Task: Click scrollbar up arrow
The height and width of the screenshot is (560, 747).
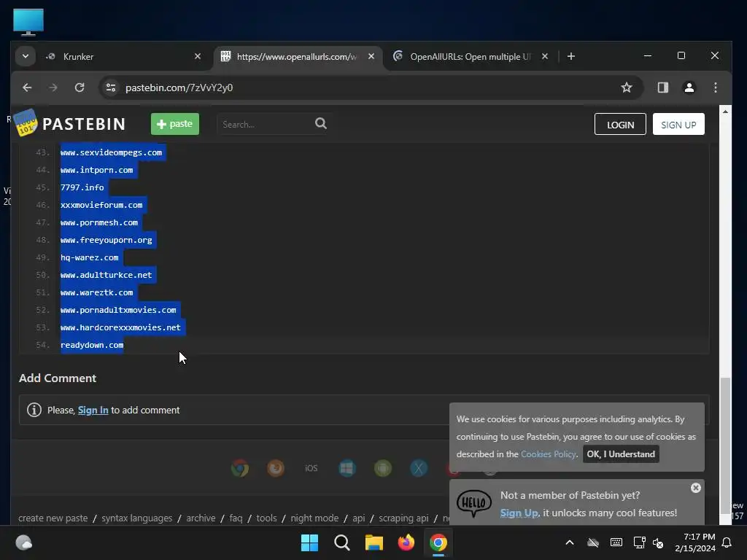Action: 725,112
